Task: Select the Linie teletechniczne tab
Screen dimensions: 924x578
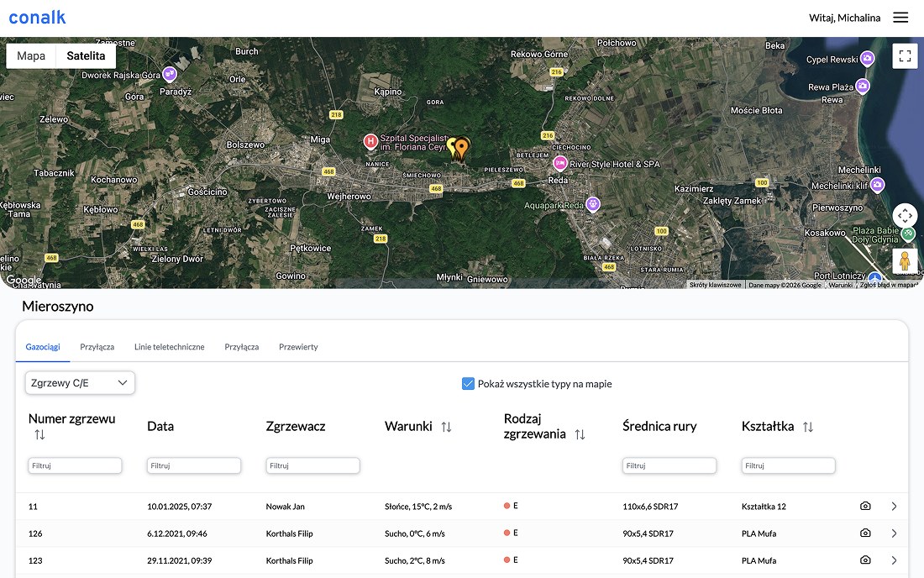Action: [x=169, y=347]
